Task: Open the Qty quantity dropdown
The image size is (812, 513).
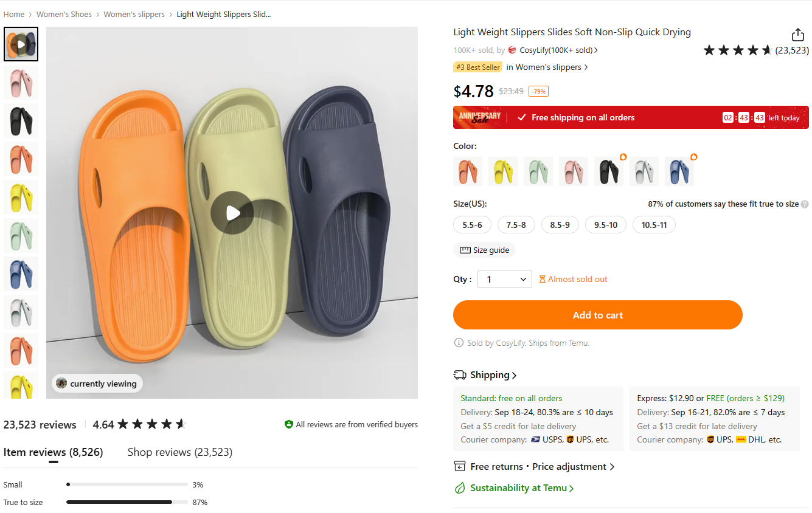Action: (505, 279)
